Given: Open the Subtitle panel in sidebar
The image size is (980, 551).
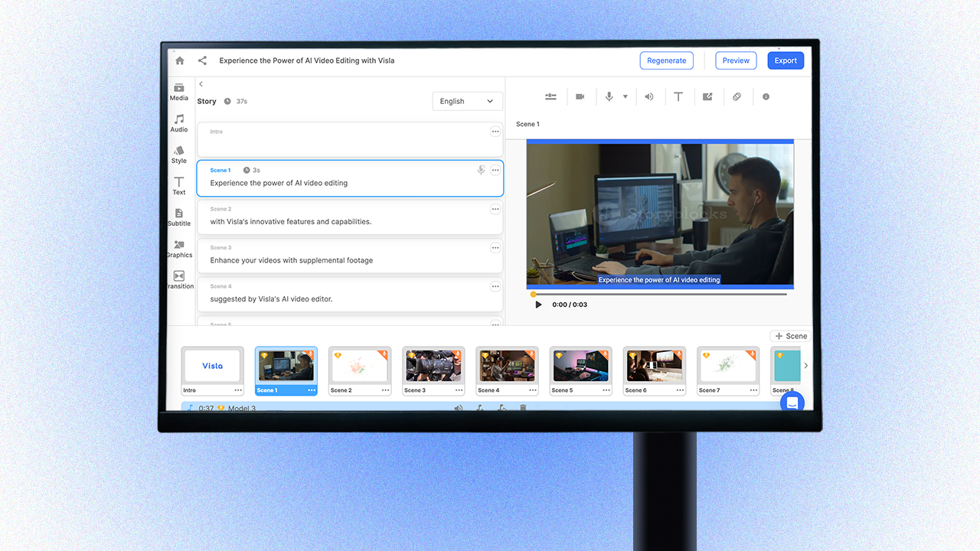Looking at the screenshot, I should [179, 217].
